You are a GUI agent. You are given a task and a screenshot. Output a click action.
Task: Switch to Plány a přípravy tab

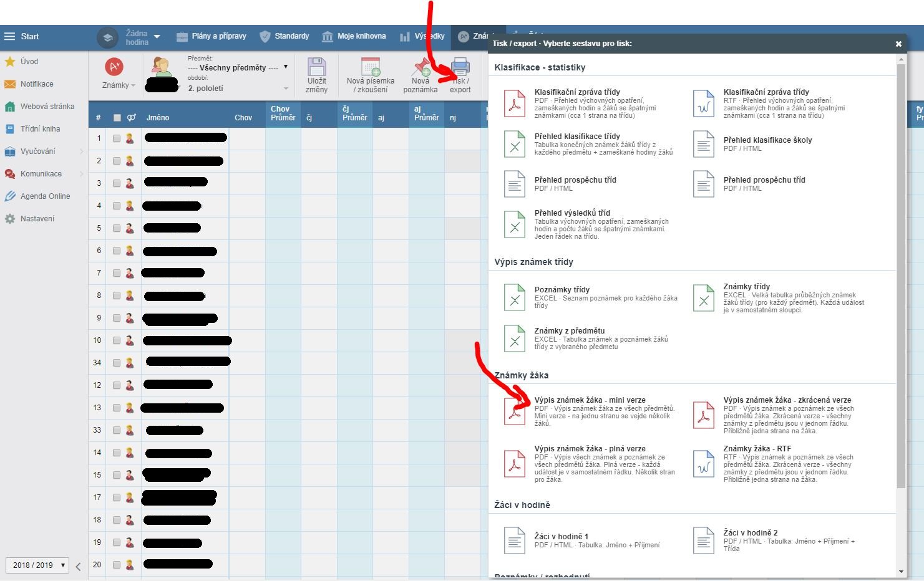[x=211, y=36]
